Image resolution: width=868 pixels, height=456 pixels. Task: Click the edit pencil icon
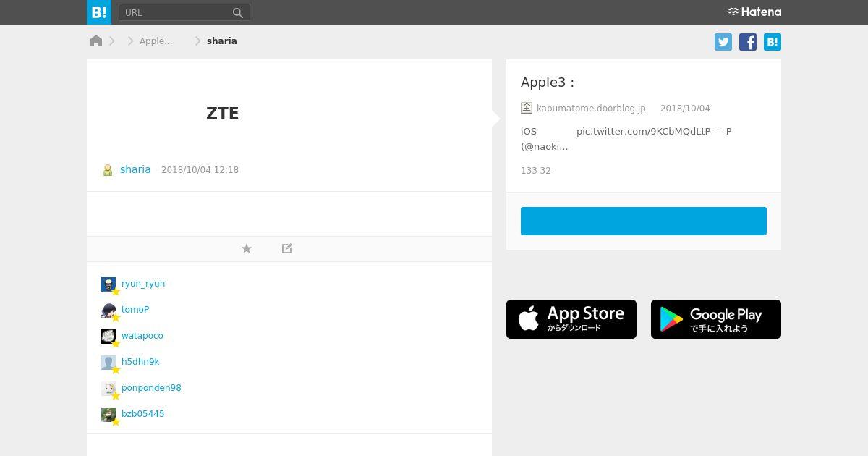point(287,248)
